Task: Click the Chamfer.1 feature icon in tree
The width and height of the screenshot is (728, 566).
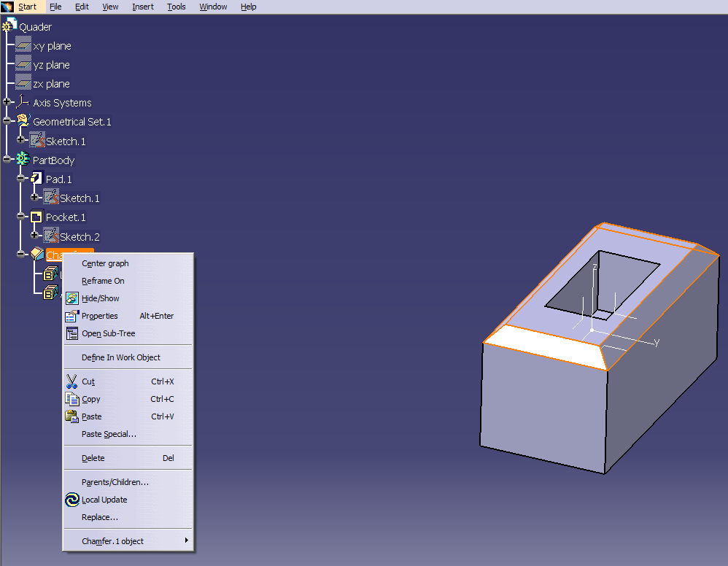Action: (x=37, y=255)
